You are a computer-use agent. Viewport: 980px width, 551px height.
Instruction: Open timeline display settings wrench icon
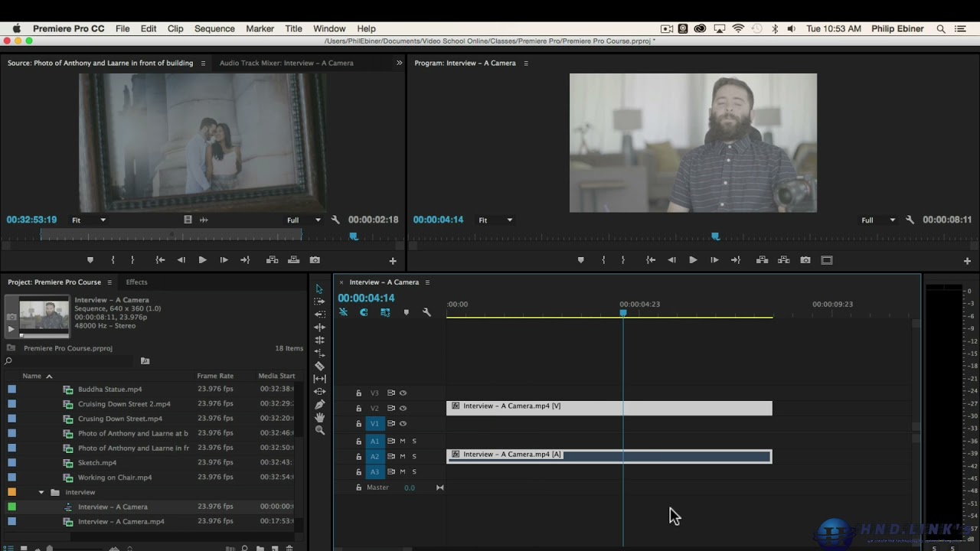(x=426, y=312)
